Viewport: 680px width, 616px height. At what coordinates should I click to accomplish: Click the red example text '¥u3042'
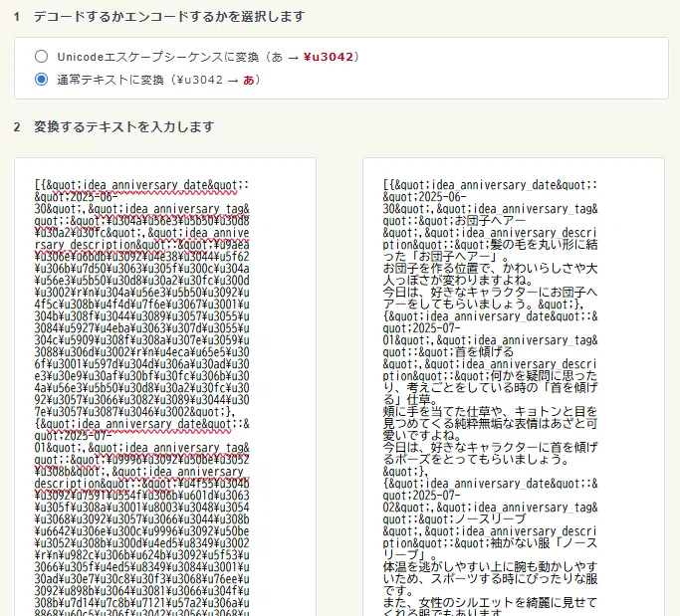[x=329, y=57]
